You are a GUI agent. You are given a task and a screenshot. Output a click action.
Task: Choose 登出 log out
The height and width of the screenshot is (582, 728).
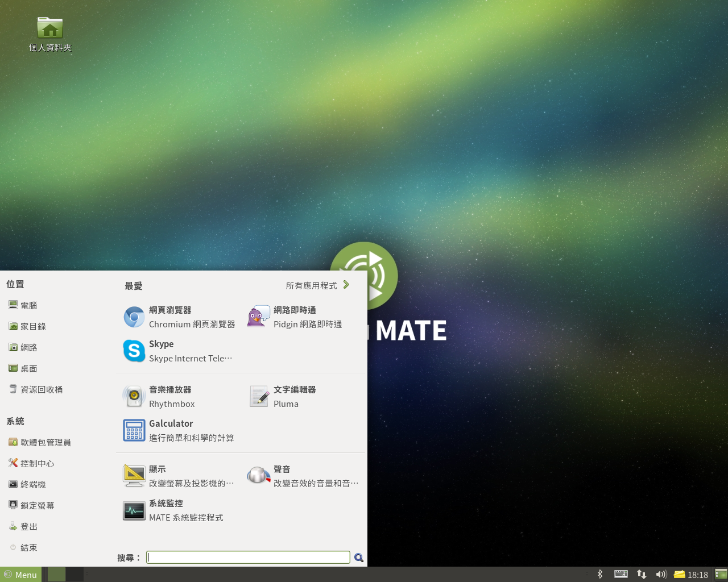pyautogui.click(x=23, y=526)
